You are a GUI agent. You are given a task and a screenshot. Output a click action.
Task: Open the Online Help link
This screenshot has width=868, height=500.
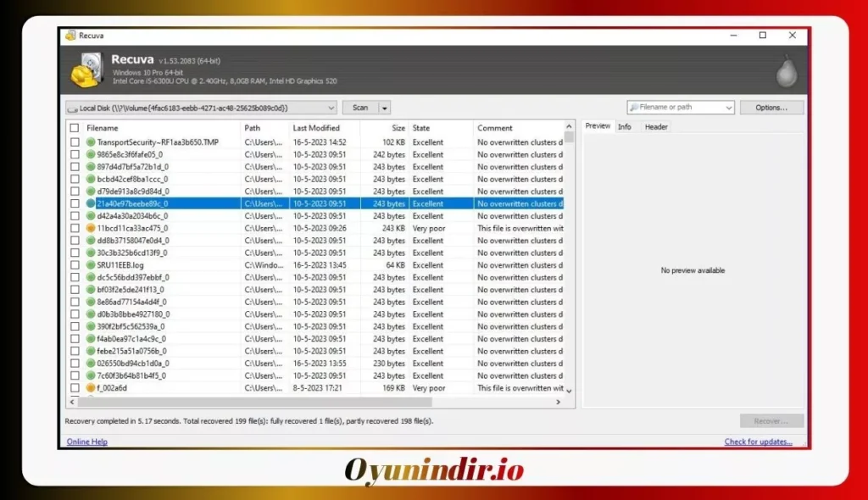coord(87,442)
